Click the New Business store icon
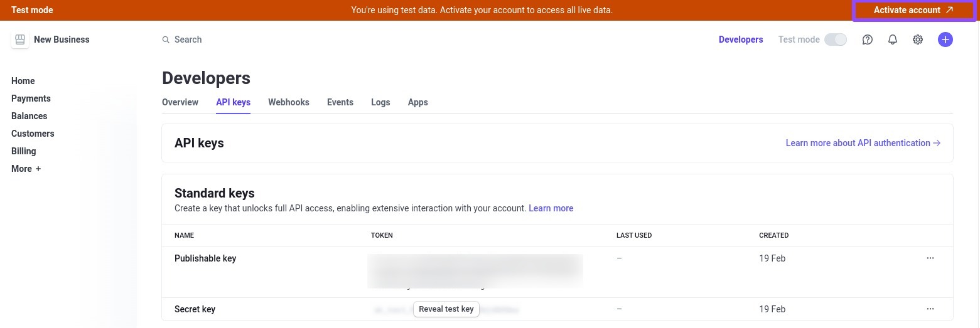 tap(20, 40)
